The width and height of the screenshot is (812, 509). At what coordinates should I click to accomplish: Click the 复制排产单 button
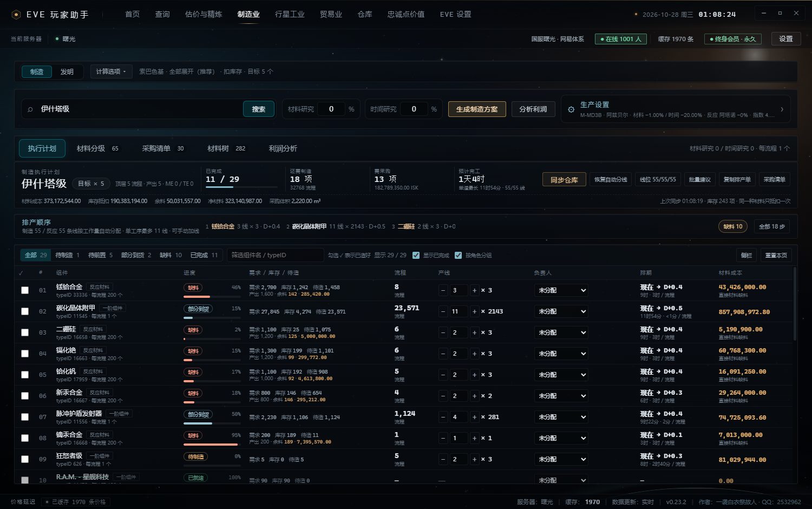point(737,180)
